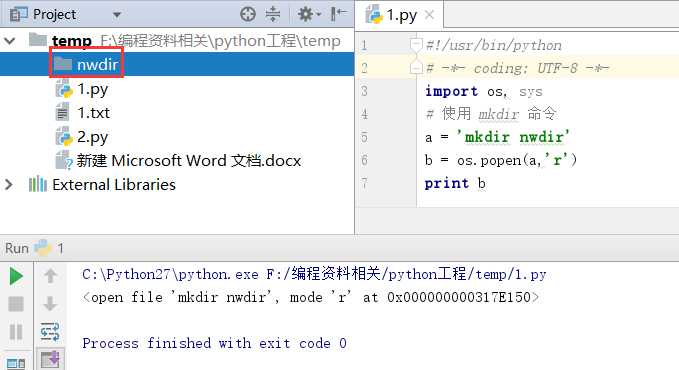Click the fold marker on line 2
This screenshot has height=370, width=679.
click(x=416, y=68)
